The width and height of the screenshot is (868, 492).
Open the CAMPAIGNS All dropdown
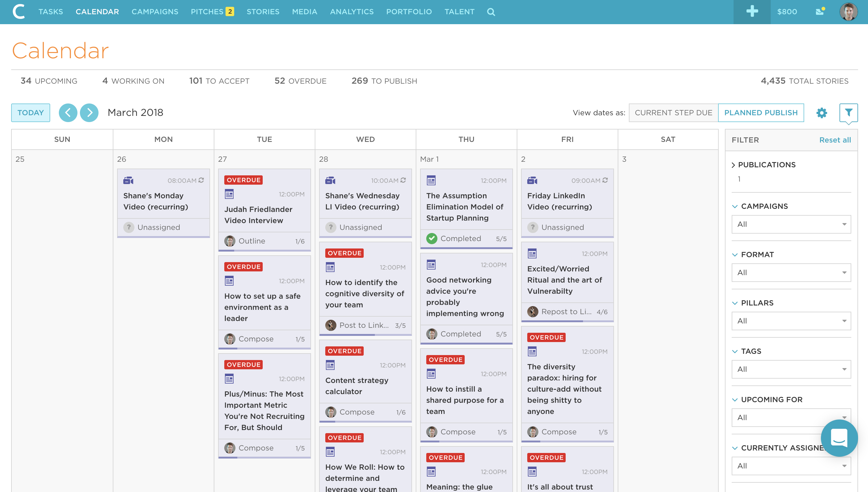click(791, 224)
